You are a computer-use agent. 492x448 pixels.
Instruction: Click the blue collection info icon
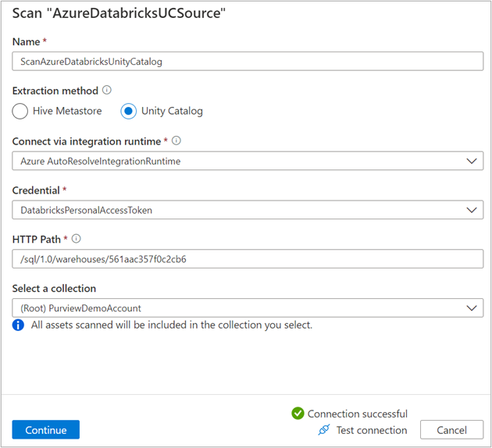19,325
